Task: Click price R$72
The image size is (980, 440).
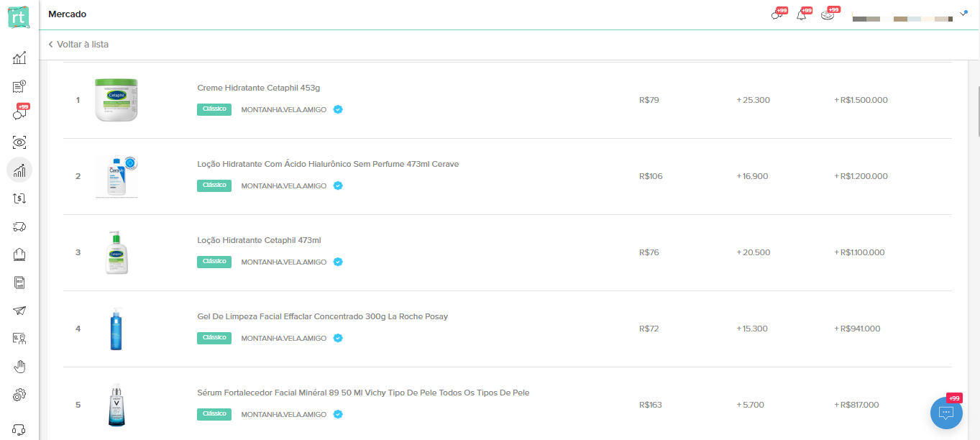Action: [x=649, y=329]
